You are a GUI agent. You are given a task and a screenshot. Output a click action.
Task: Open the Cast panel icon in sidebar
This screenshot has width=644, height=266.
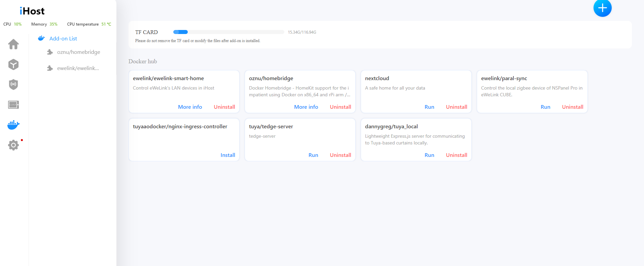click(x=13, y=105)
